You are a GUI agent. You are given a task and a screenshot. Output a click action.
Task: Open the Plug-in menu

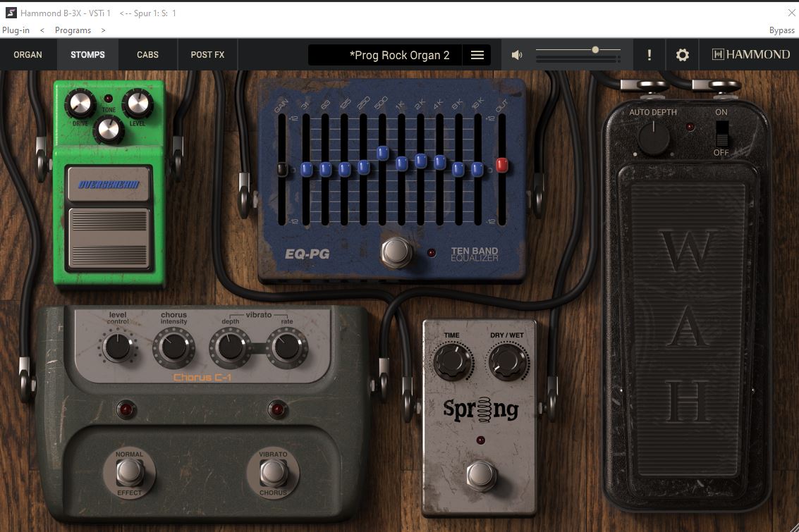click(16, 30)
